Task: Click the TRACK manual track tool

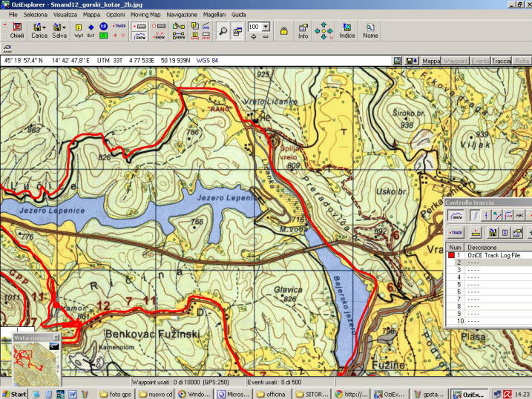Action: coord(119,26)
